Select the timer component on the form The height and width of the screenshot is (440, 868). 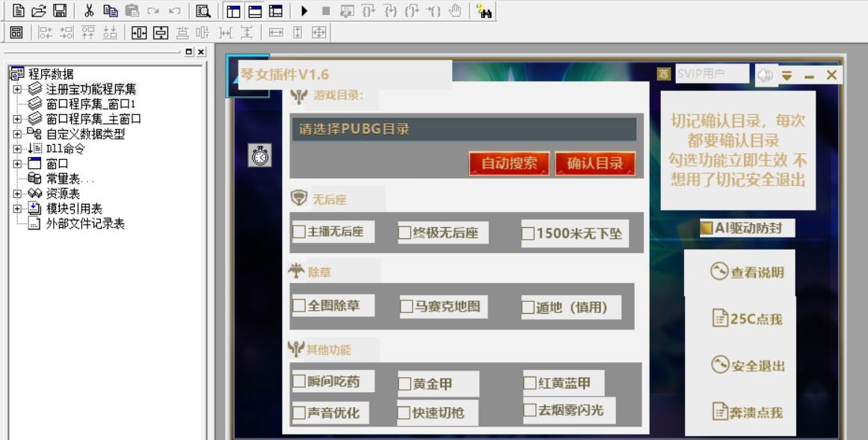pyautogui.click(x=259, y=155)
